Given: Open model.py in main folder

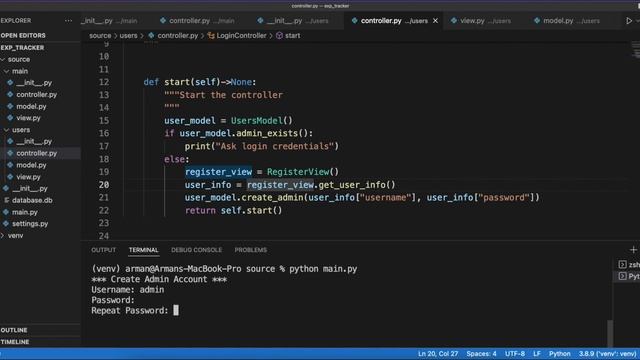Looking at the screenshot, I should pyautogui.click(x=31, y=106).
